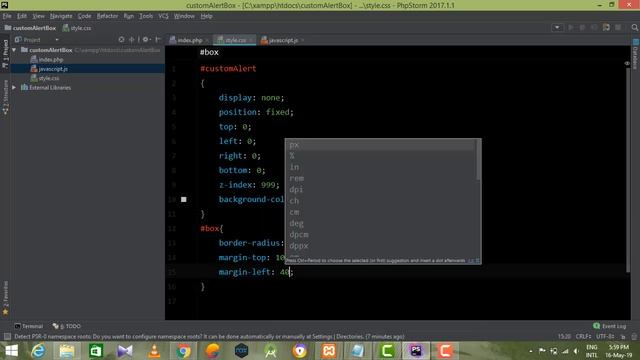Toggle the Structure side tool window tab

coord(5,97)
